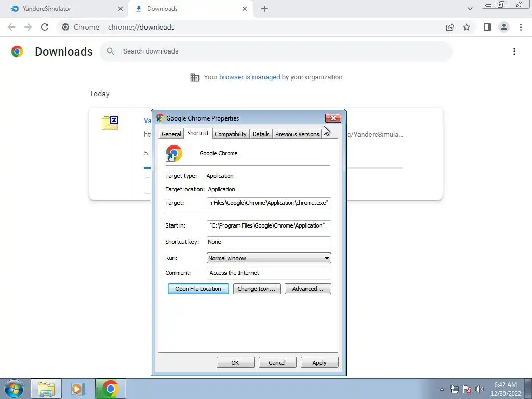Click the zip file icon of the download
The image size is (532, 399).
(x=110, y=123)
